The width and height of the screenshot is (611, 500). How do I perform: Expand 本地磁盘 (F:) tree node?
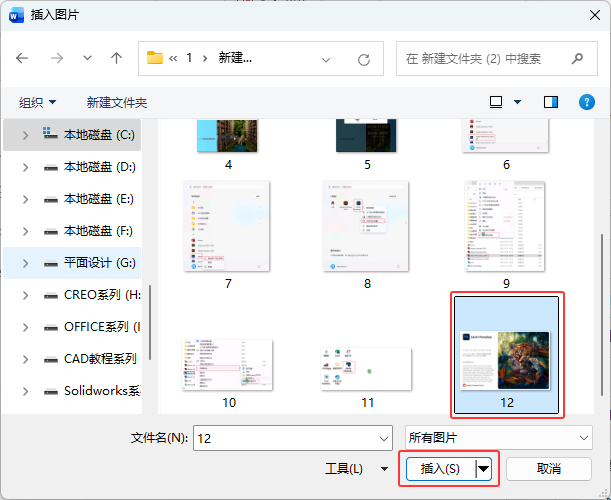pyautogui.click(x=25, y=231)
